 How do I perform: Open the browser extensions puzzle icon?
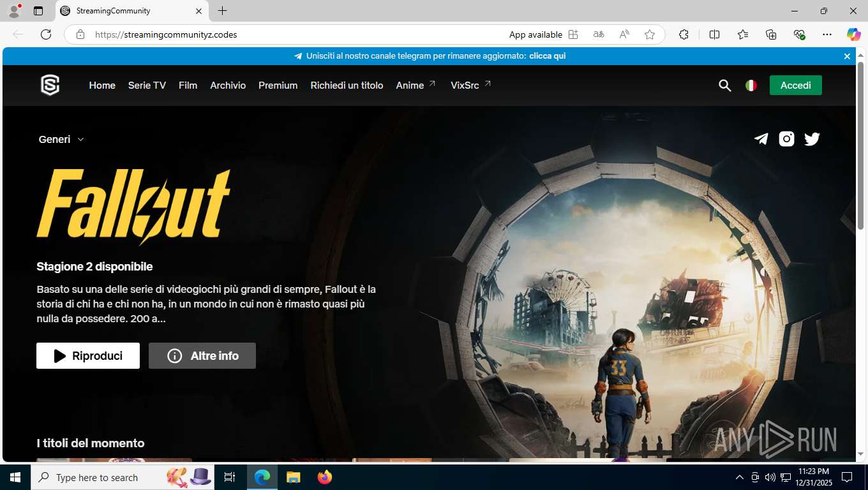pyautogui.click(x=684, y=34)
